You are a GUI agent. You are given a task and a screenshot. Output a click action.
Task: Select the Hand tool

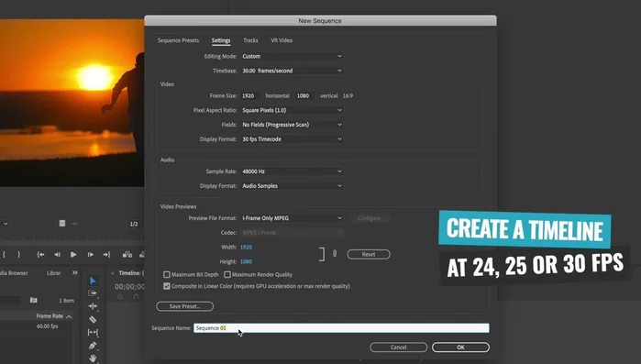tap(93, 358)
